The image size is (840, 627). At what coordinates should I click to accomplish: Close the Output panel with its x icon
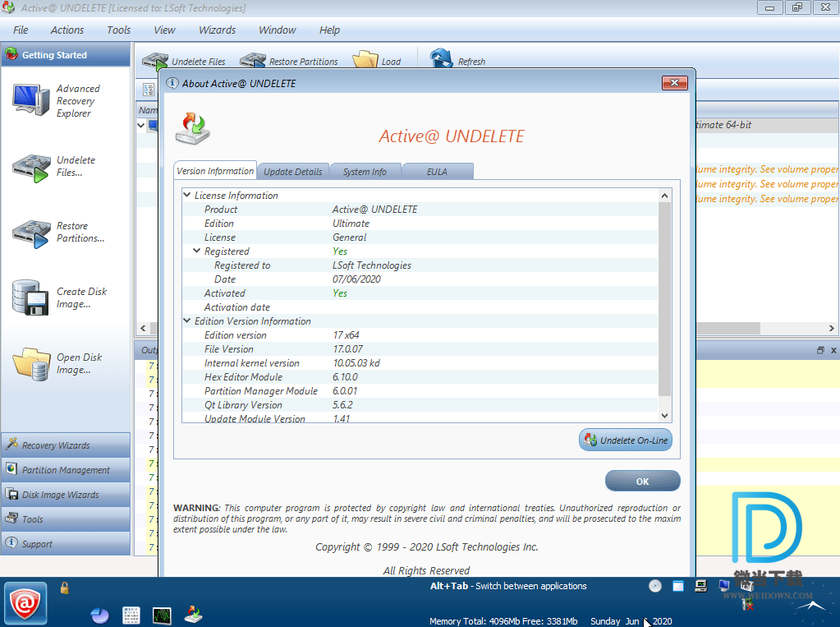tap(833, 350)
